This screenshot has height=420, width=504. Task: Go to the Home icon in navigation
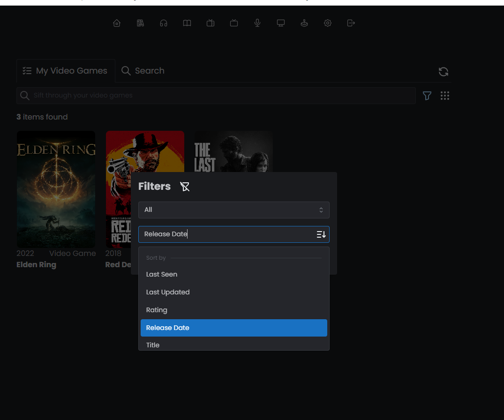[x=117, y=23]
